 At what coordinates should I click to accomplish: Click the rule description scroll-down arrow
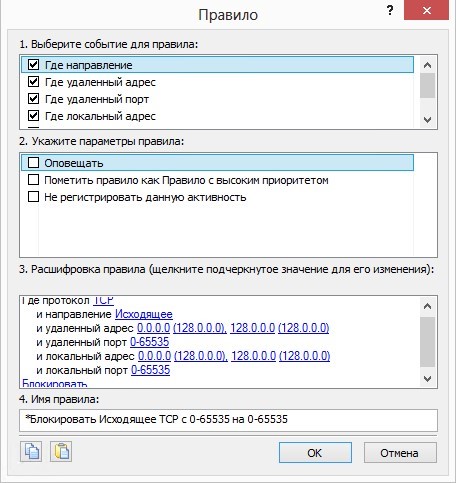pos(427,379)
